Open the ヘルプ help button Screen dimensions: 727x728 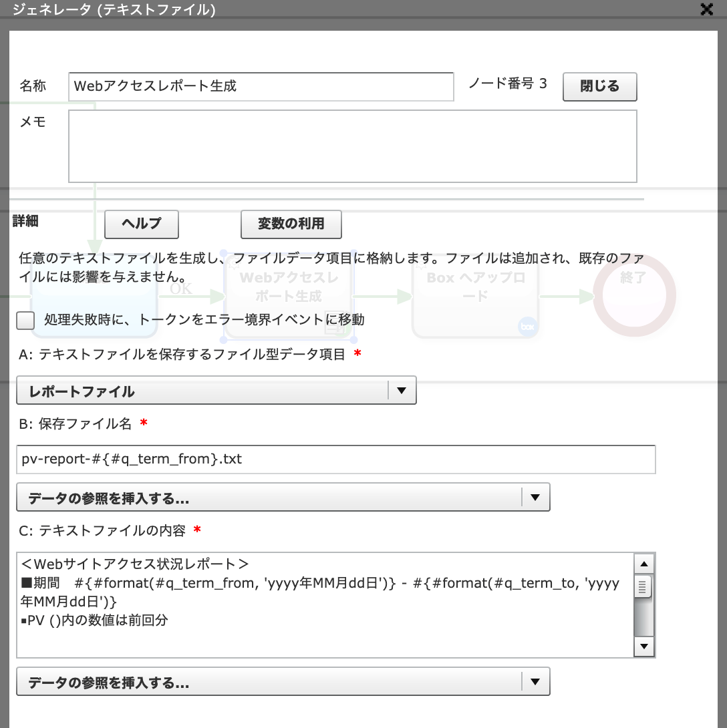pos(142,224)
